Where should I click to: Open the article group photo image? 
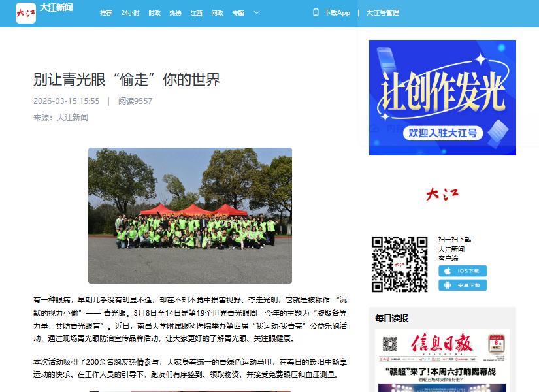coord(189,215)
